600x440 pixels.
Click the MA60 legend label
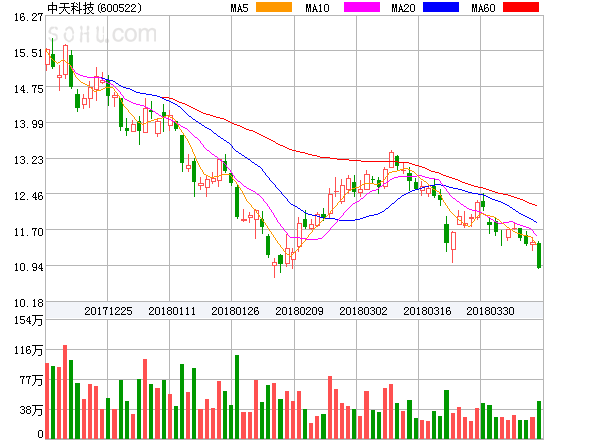483,8
